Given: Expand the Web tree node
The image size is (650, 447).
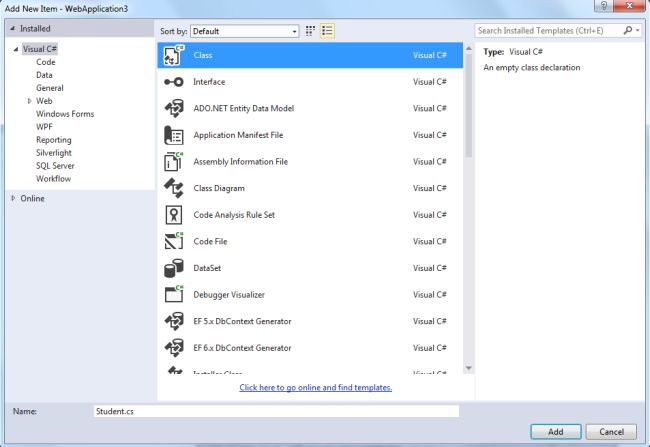Looking at the screenshot, I should tap(29, 101).
